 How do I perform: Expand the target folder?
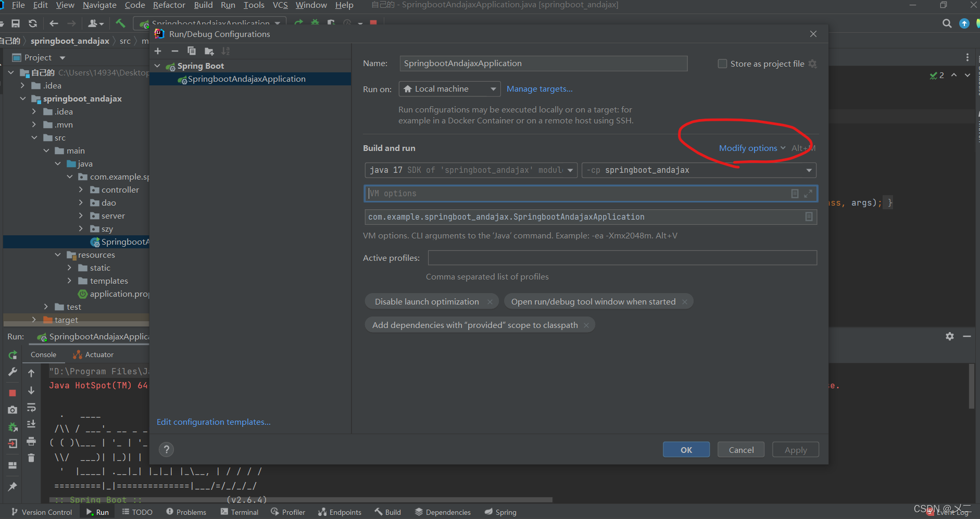[x=34, y=320]
